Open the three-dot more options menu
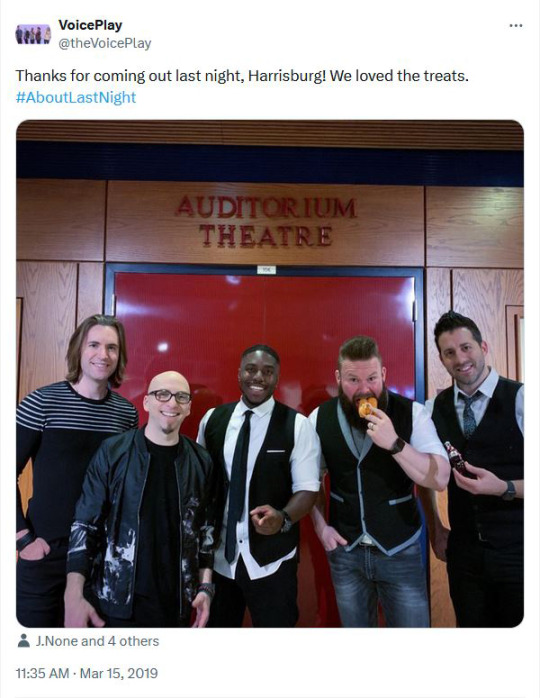540x698 pixels. click(x=516, y=26)
